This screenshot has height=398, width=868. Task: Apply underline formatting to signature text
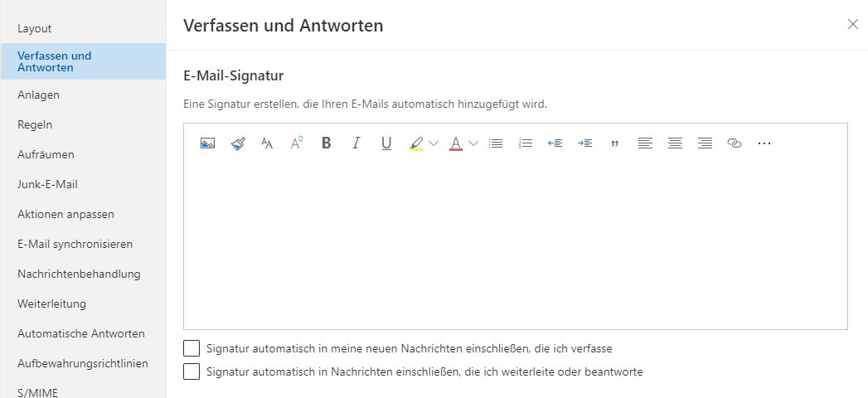pos(386,143)
